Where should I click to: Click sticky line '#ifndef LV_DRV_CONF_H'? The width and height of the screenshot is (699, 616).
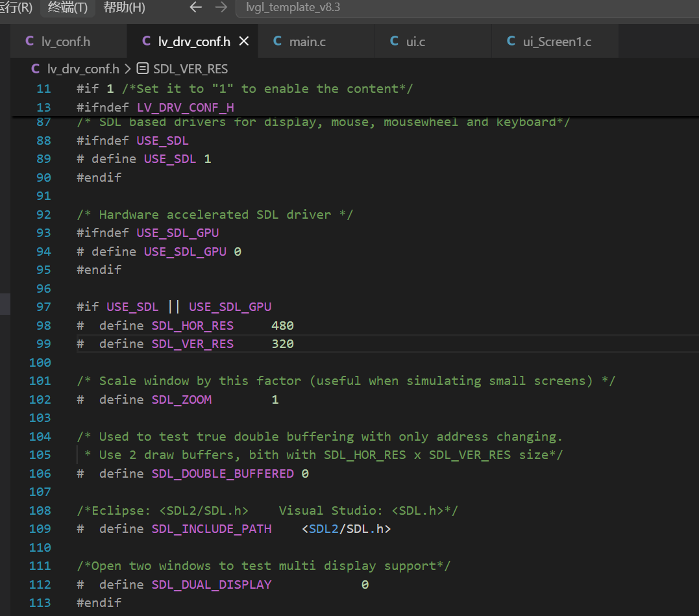pos(155,107)
